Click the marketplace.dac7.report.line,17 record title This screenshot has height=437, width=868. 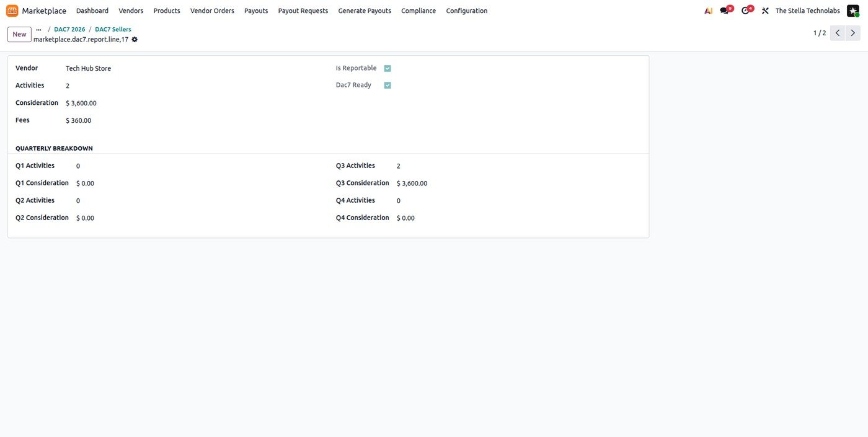(81, 39)
